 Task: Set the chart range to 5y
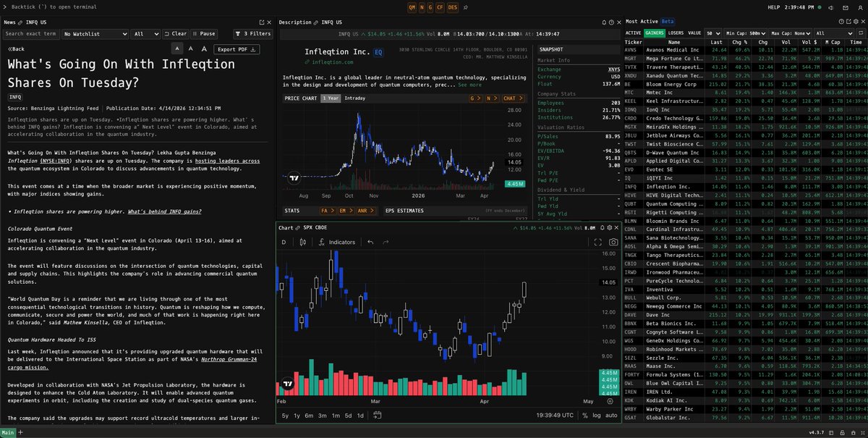tap(285, 416)
